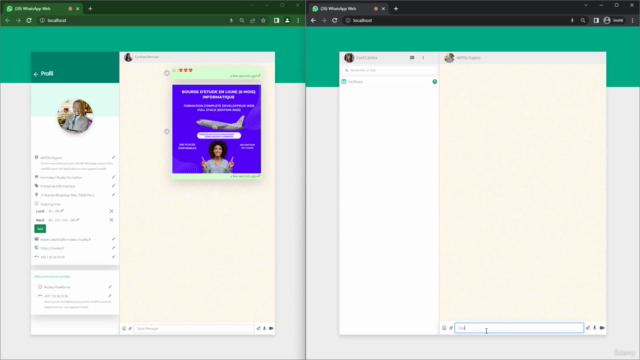Open emoji picker in left window
Image resolution: width=640 pixels, height=360 pixels.
124,328
